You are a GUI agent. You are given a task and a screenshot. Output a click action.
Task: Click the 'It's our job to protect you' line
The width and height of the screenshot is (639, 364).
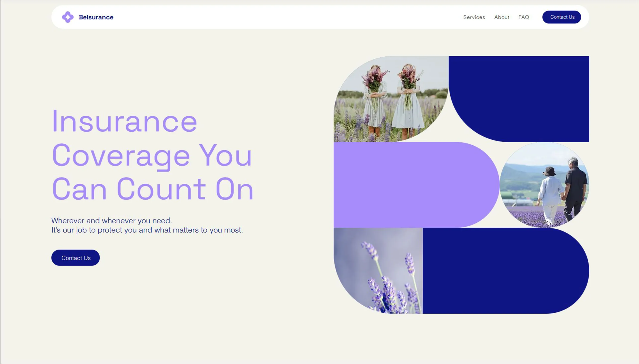147,230
